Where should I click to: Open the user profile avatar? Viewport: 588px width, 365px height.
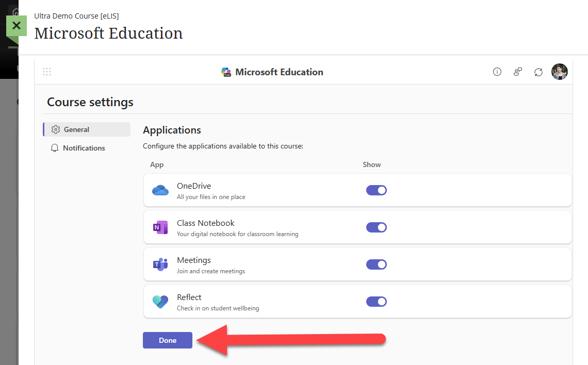point(559,72)
